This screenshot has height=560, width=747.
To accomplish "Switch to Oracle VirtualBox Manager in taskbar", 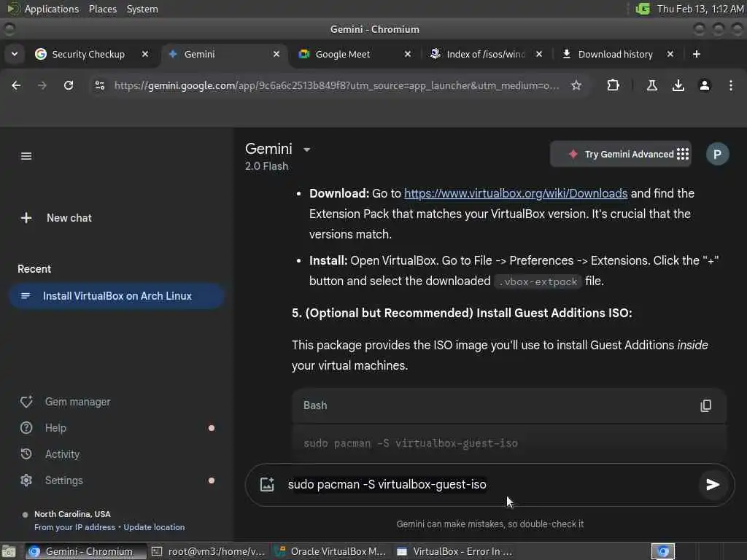I will pyautogui.click(x=332, y=551).
